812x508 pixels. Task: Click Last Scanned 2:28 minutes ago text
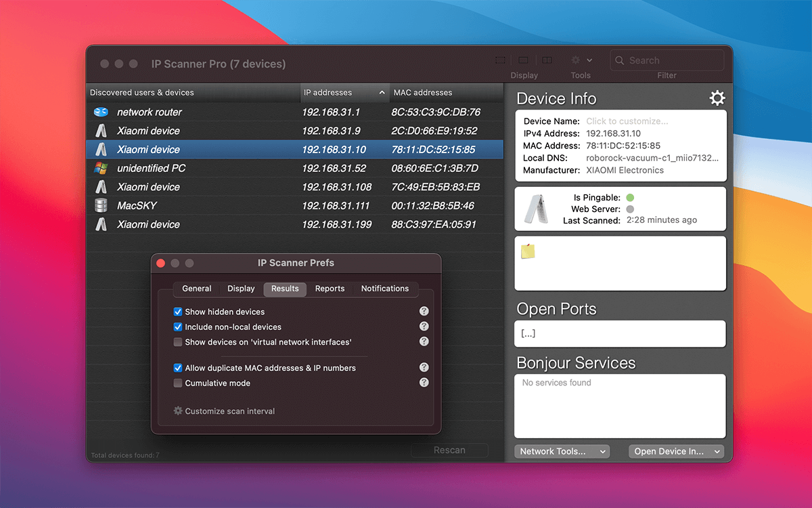click(662, 220)
